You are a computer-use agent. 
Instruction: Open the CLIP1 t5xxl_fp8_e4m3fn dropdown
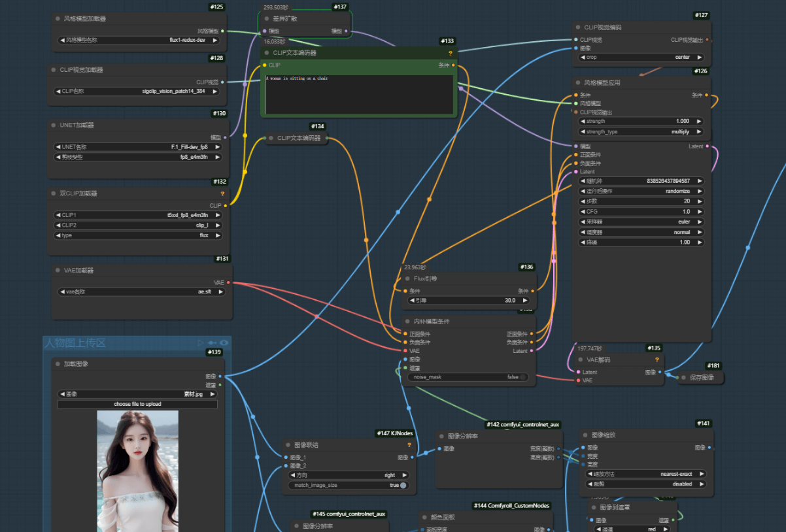point(138,215)
